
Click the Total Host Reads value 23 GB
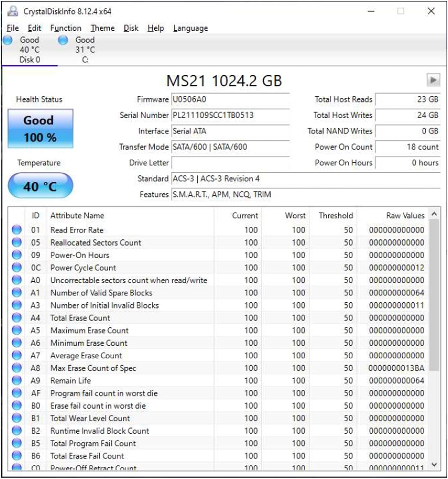(408, 99)
